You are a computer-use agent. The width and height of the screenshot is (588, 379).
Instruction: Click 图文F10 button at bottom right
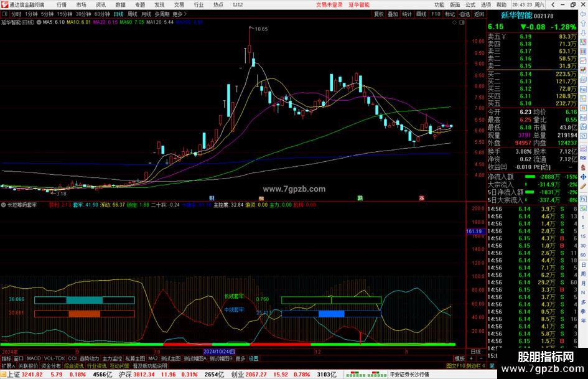455,366
